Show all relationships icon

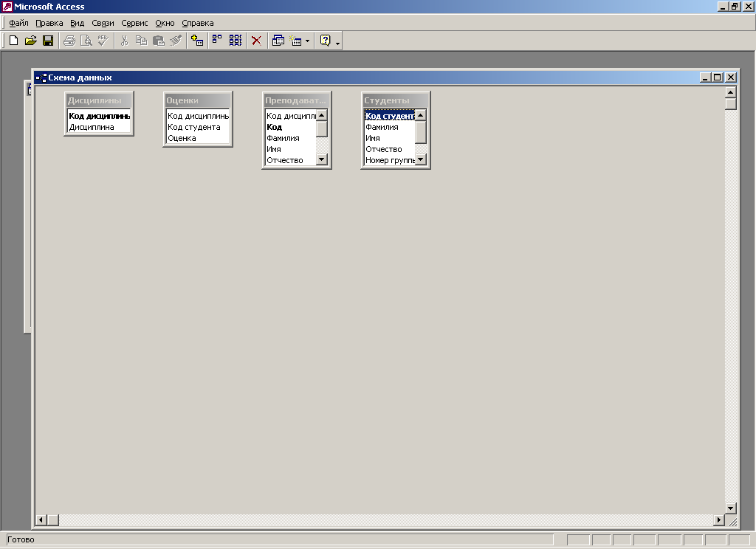point(235,41)
